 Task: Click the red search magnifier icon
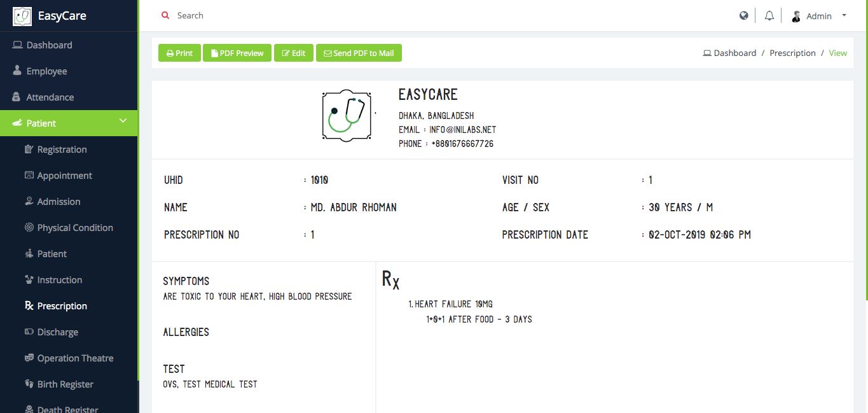click(165, 15)
